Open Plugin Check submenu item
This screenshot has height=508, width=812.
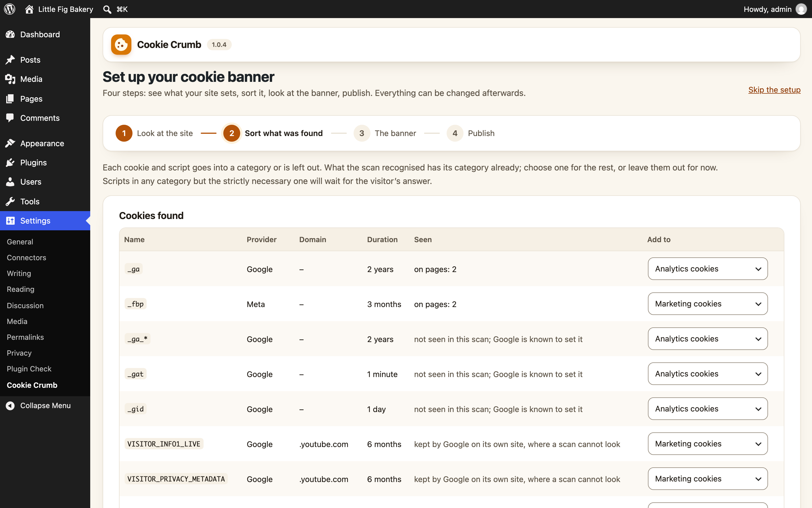(x=29, y=369)
